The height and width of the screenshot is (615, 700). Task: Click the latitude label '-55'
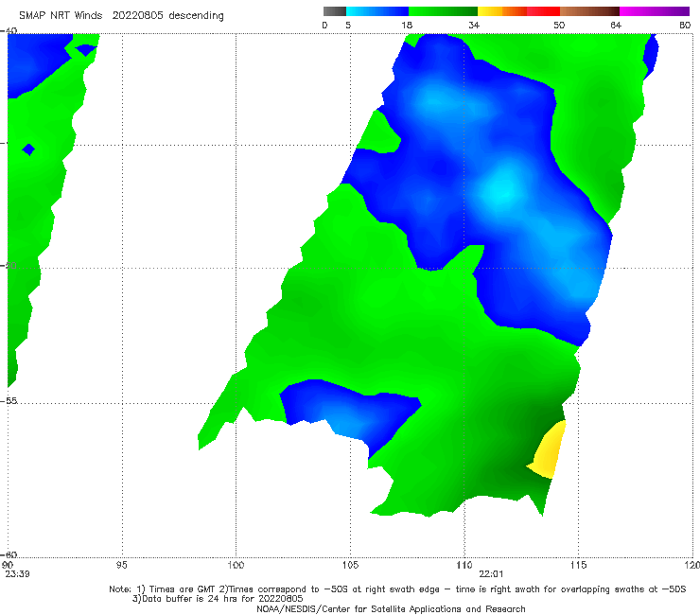point(9,400)
